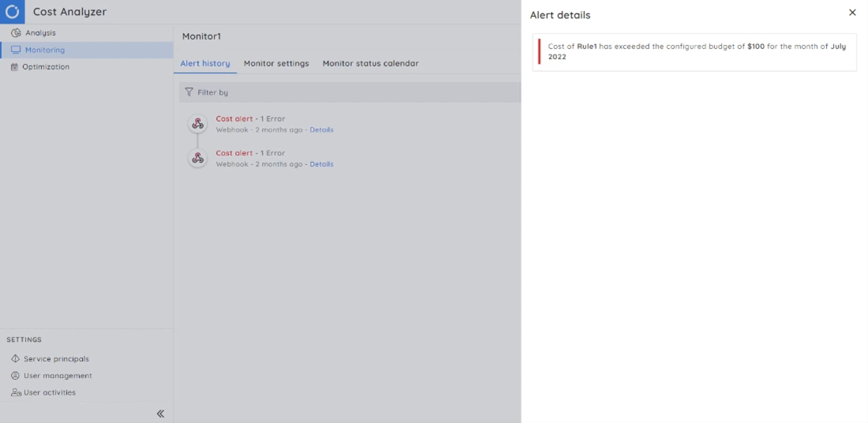Image resolution: width=868 pixels, height=423 pixels.
Task: Open Details link of first cost alert
Action: (x=321, y=129)
